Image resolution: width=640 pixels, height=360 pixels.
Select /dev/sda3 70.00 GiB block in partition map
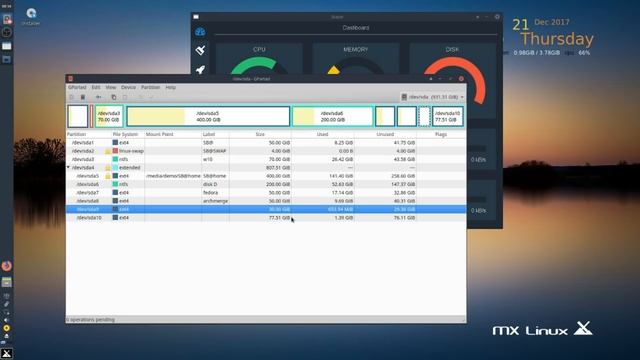click(x=109, y=116)
